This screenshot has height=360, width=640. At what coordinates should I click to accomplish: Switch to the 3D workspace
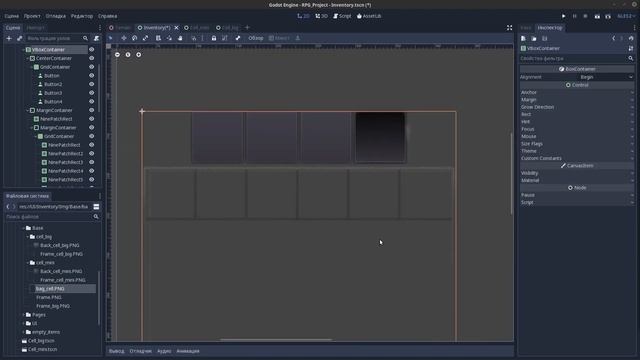point(322,16)
